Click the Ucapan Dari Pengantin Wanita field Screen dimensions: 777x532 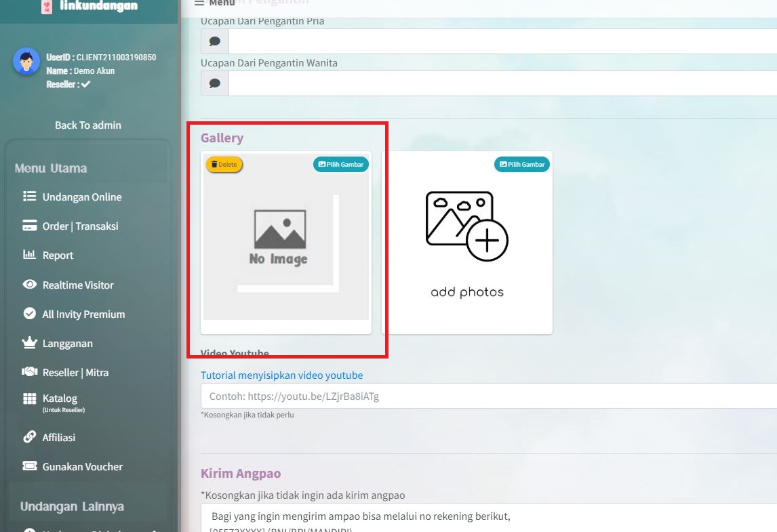pyautogui.click(x=502, y=83)
